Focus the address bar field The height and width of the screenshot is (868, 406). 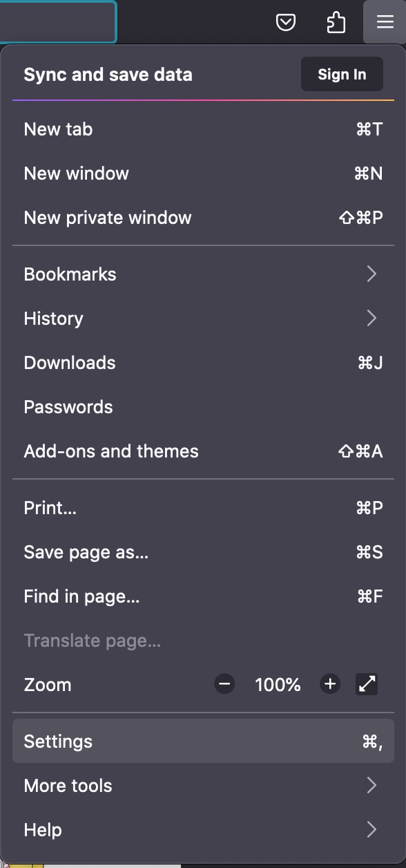58,22
